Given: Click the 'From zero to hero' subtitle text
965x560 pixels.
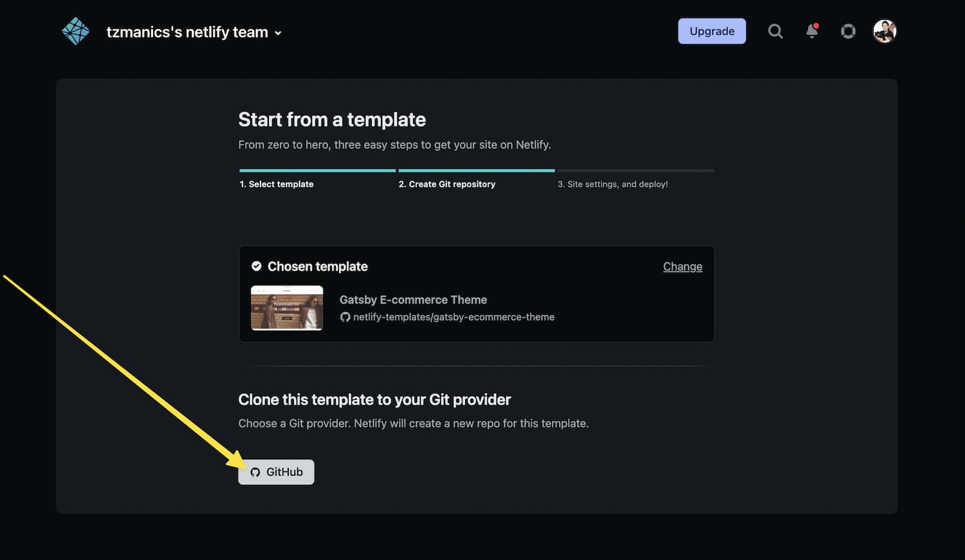Looking at the screenshot, I should [394, 145].
